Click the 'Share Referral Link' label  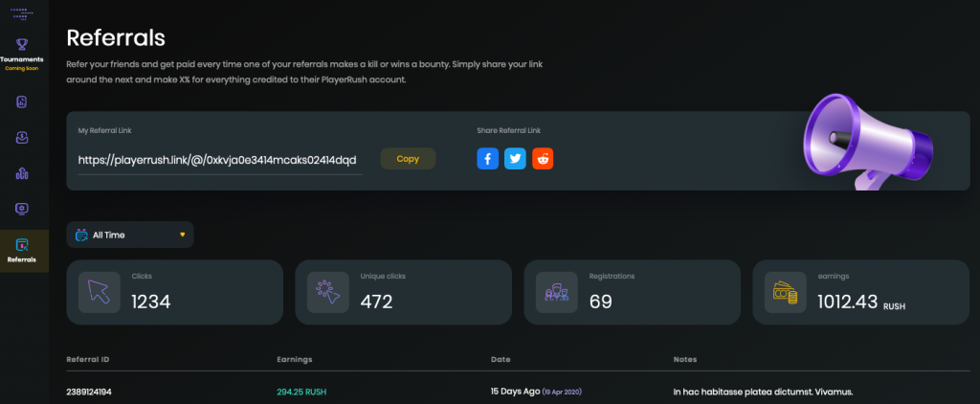tap(509, 131)
